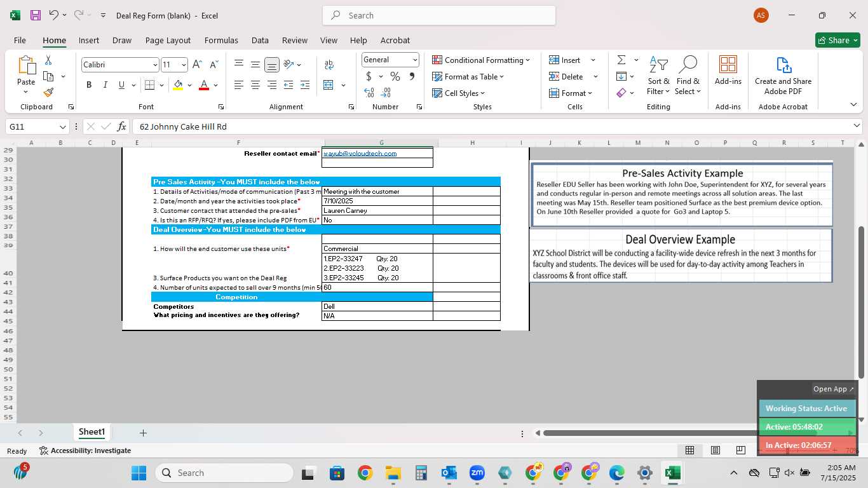Click the Save icon in title bar
Screen dimensions: 868x488
[36, 15]
